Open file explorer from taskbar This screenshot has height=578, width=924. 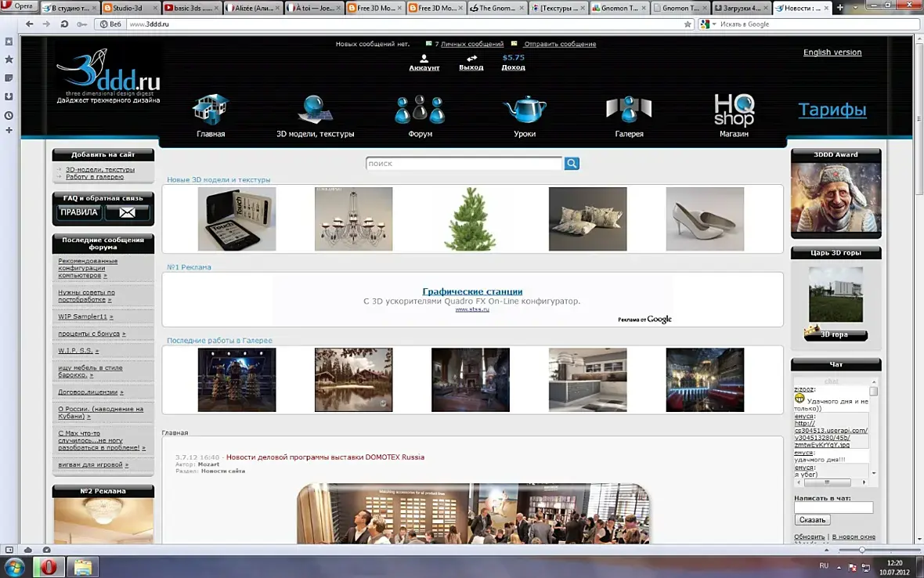83,567
